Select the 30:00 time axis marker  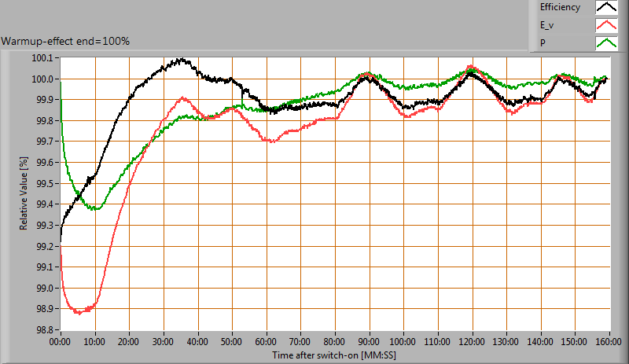tap(163, 343)
